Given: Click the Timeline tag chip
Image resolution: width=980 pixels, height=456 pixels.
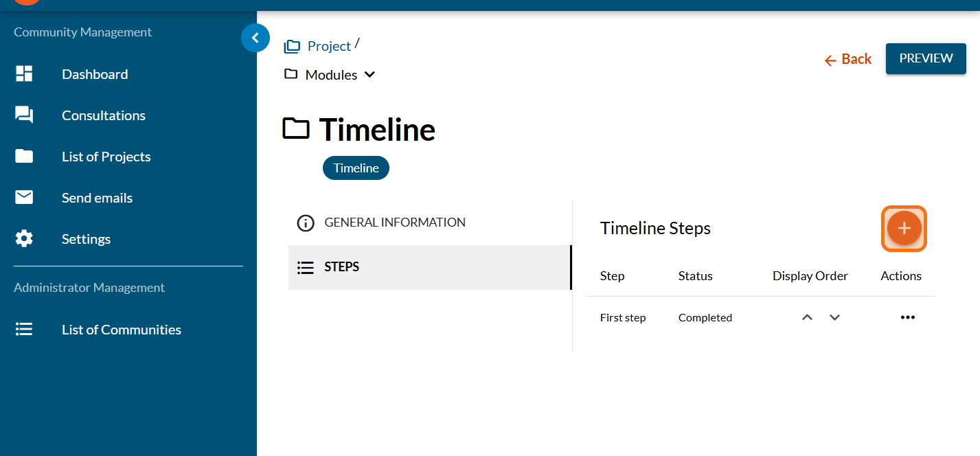Looking at the screenshot, I should coord(356,168).
